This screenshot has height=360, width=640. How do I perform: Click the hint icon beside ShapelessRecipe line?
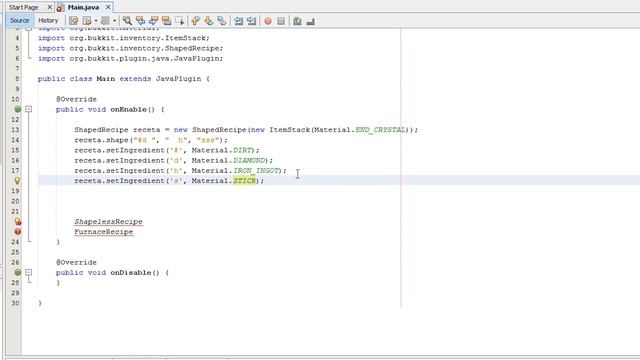[18, 221]
